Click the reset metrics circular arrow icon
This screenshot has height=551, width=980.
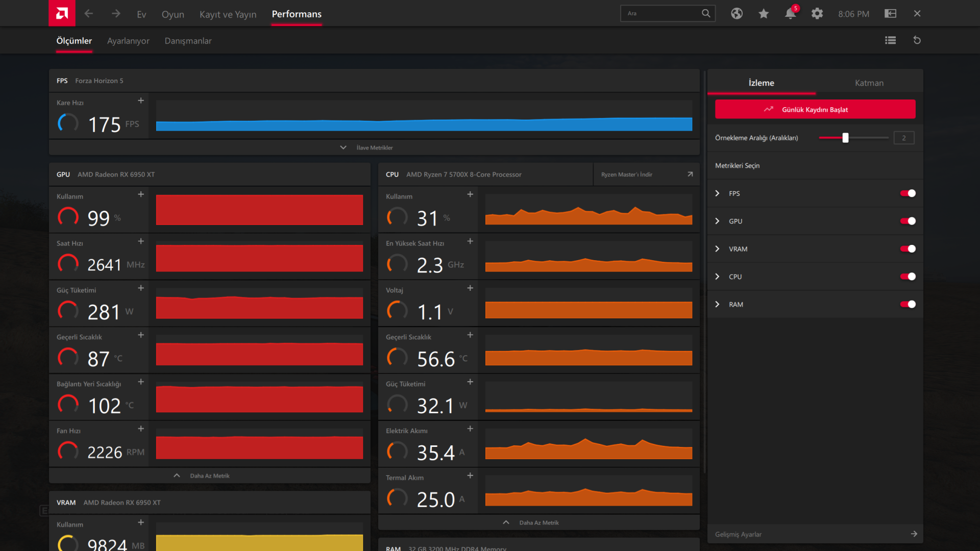[917, 40]
